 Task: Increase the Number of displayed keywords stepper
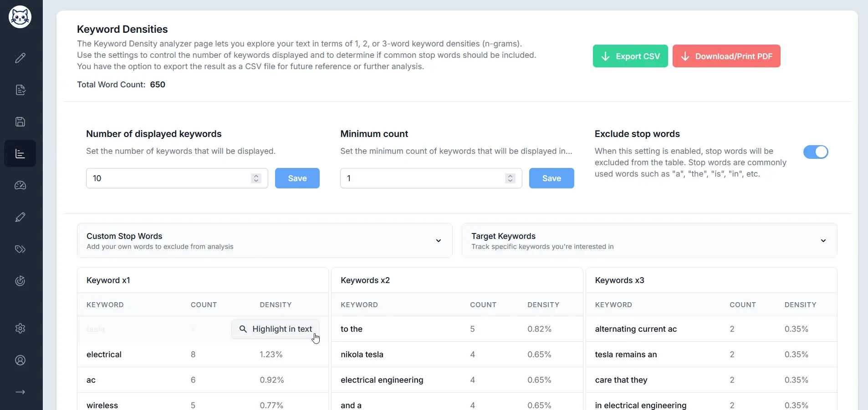coord(256,176)
